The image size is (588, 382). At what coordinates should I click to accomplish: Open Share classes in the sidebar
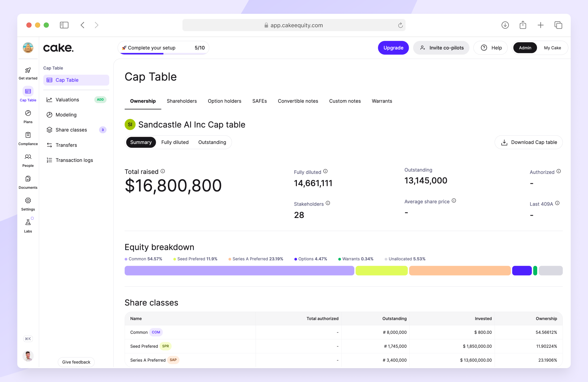76,130
